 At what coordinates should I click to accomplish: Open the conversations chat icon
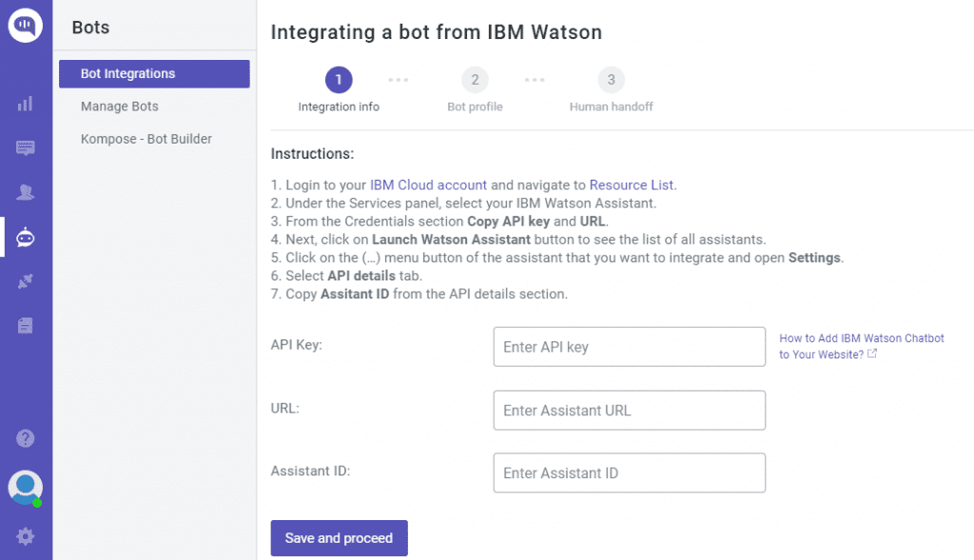(26, 147)
